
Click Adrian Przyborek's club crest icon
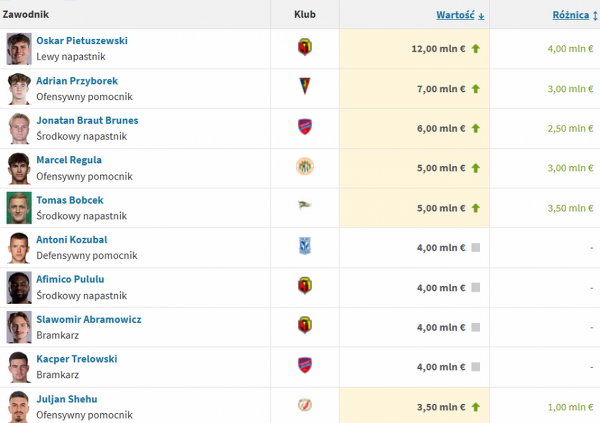(x=305, y=88)
